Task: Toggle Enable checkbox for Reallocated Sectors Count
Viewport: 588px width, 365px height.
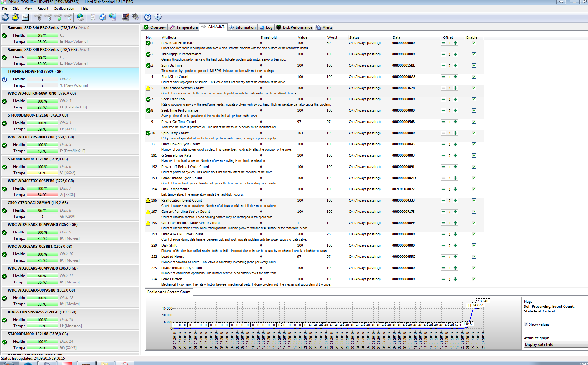Action: [x=474, y=88]
